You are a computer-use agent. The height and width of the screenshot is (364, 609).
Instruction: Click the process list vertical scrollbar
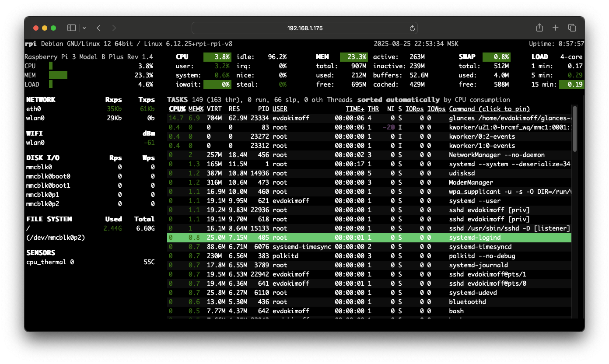click(574, 129)
